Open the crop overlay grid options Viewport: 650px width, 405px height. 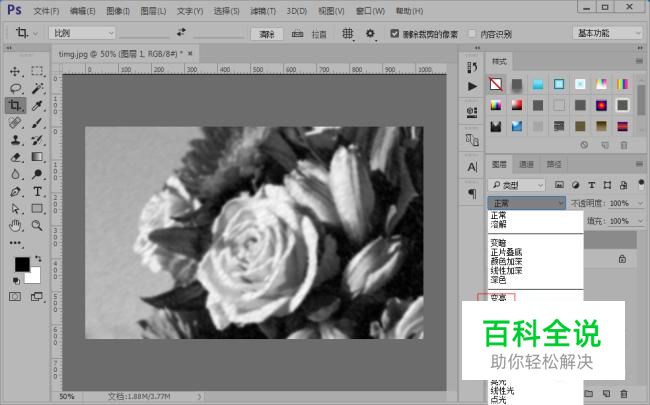347,34
